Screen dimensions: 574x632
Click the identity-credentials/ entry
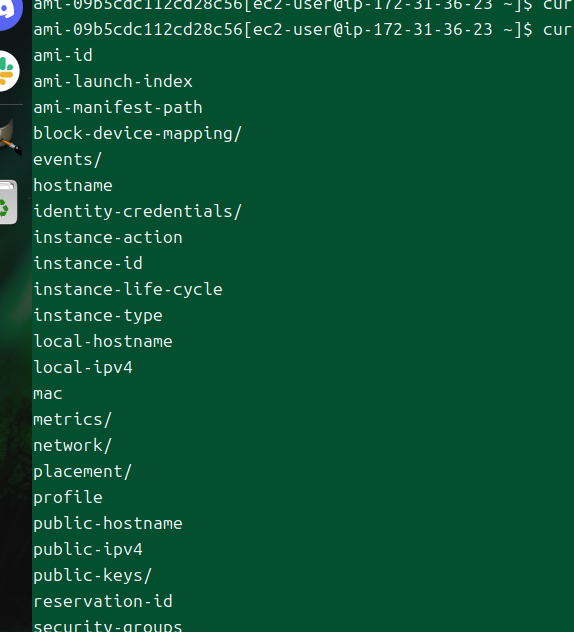[x=137, y=212]
